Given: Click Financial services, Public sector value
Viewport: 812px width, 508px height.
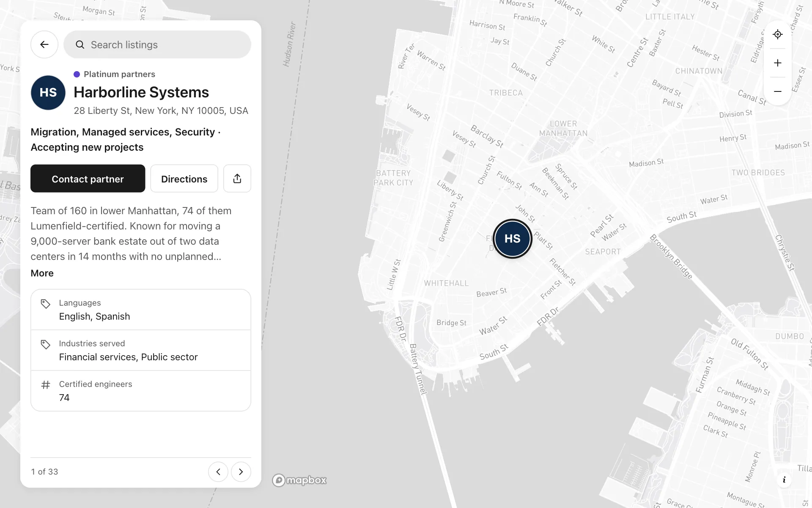Looking at the screenshot, I should tap(128, 357).
